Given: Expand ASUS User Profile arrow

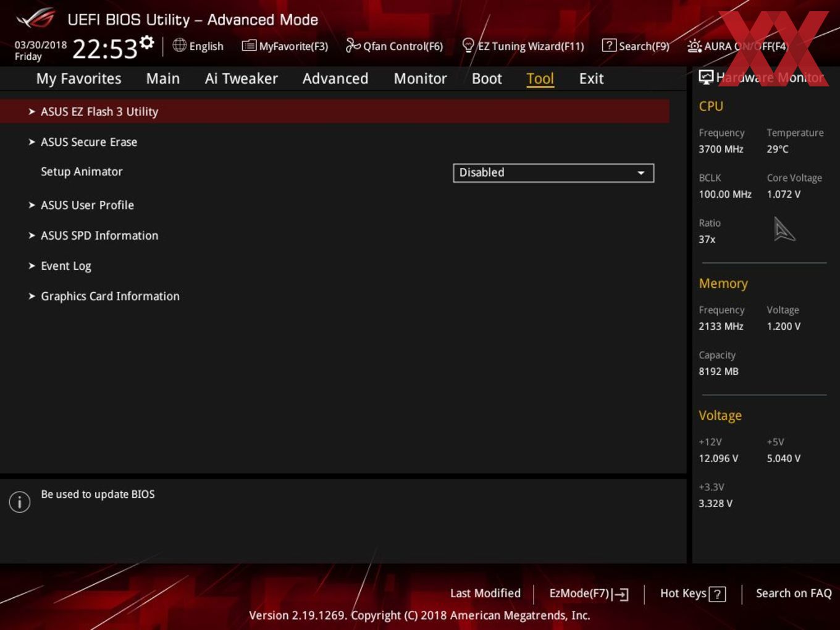Looking at the screenshot, I should [31, 205].
